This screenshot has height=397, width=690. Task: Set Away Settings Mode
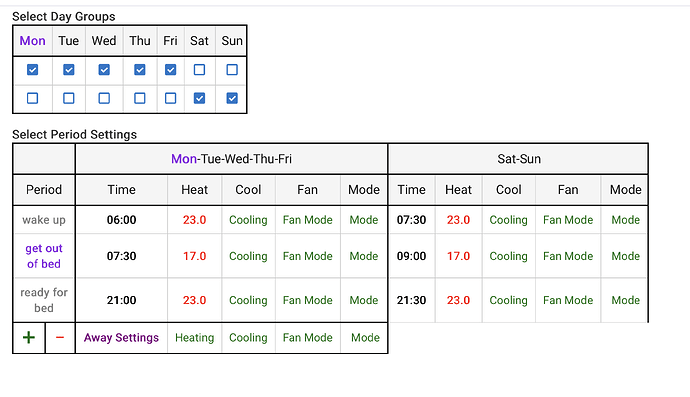tap(365, 338)
